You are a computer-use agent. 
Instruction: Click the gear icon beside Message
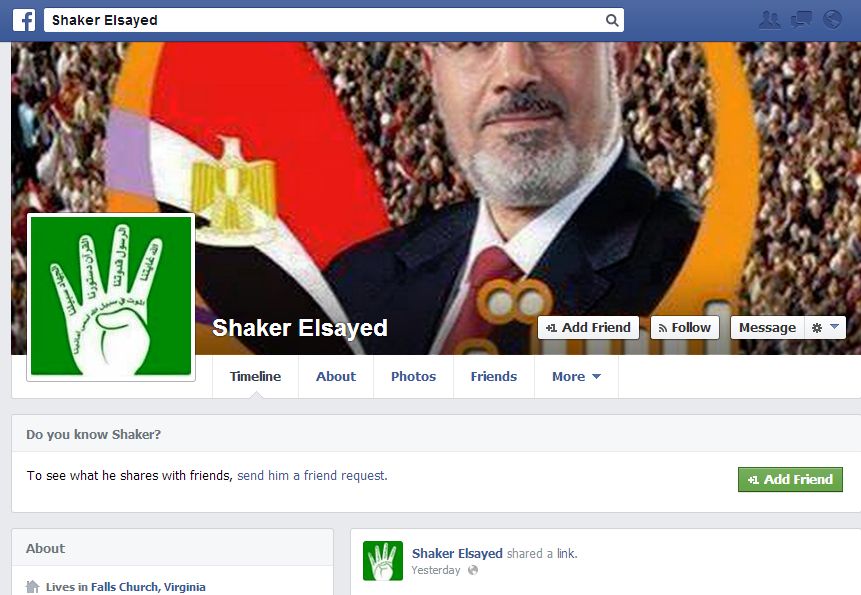pyautogui.click(x=817, y=328)
